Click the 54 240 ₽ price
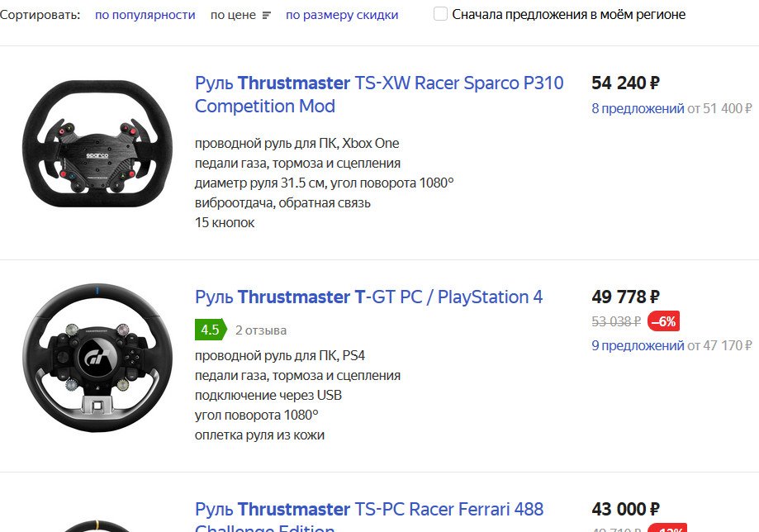 (625, 83)
